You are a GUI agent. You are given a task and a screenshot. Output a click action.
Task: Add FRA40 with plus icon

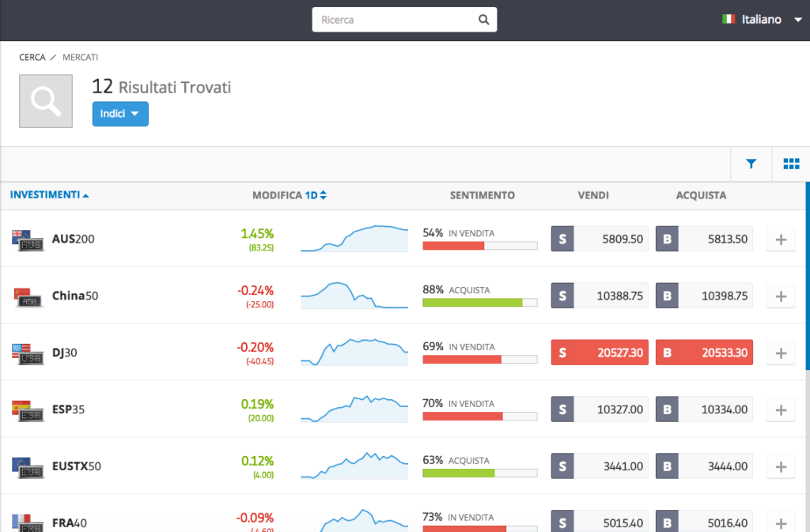tap(781, 523)
